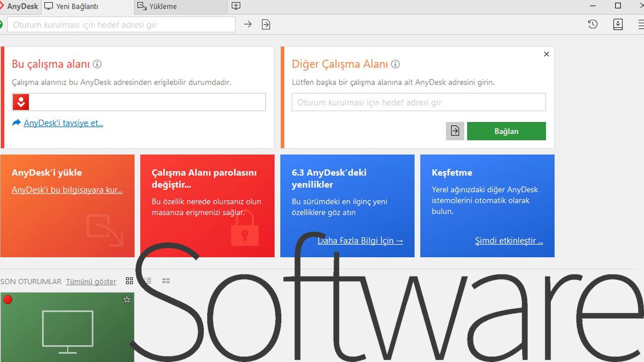Focus the Diğer Çalışma Alanı address field
This screenshot has height=362, width=644.
pyautogui.click(x=419, y=102)
